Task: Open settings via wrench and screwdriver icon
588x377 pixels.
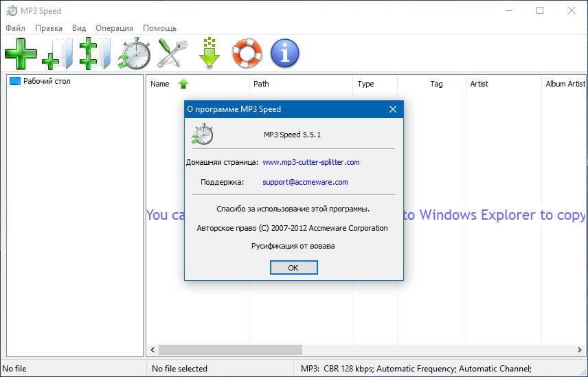Action: [x=172, y=54]
